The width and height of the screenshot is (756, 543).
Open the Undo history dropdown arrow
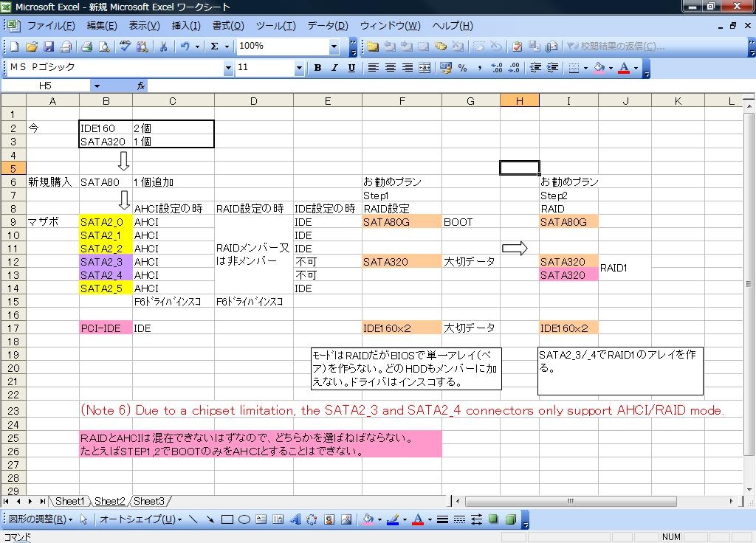[x=197, y=46]
